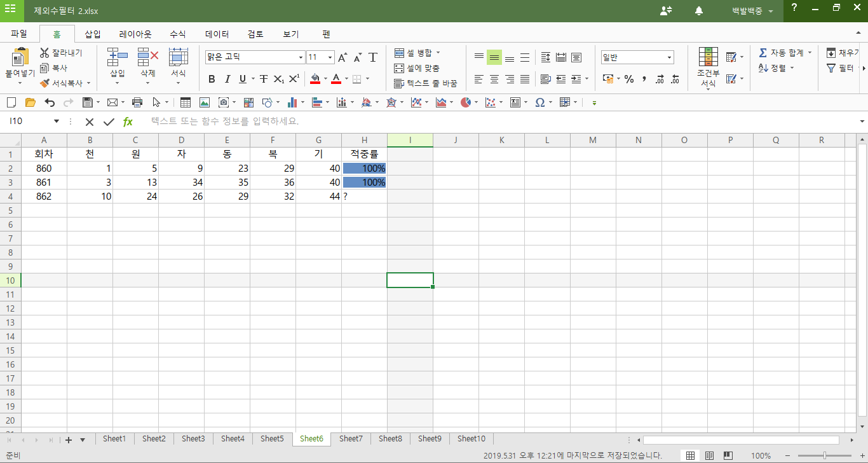
Task: Click the Omega symbol insert icon
Action: tap(539, 102)
